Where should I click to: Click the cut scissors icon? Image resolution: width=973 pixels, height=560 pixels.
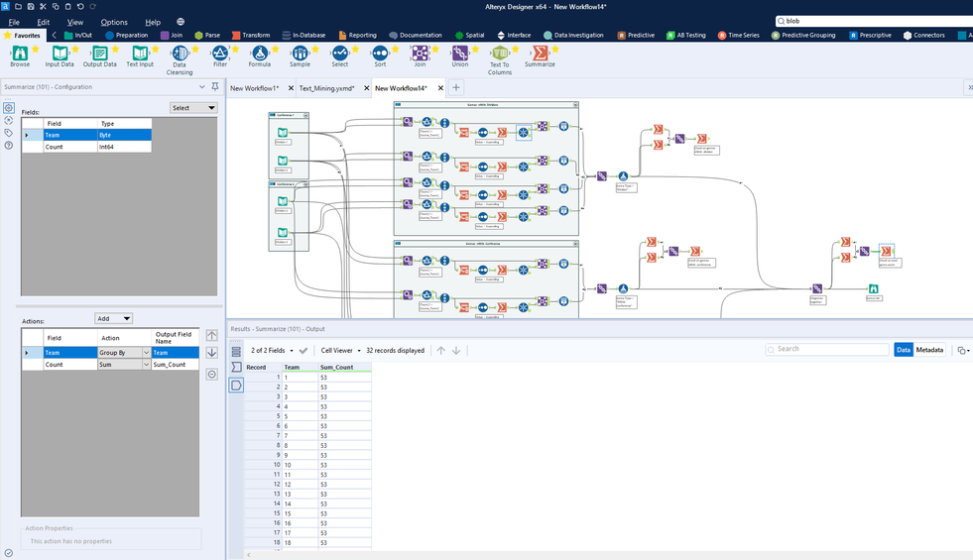43,6
